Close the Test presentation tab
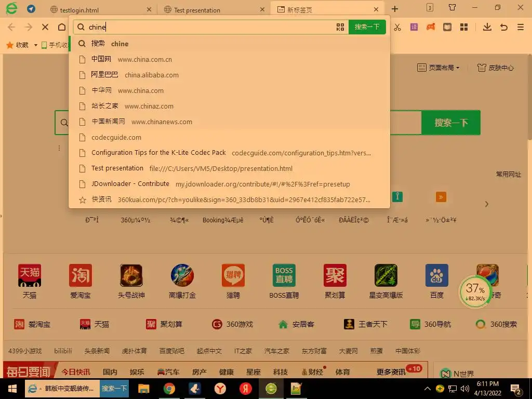Screen dimensions: 532x399 [x=262, y=9]
